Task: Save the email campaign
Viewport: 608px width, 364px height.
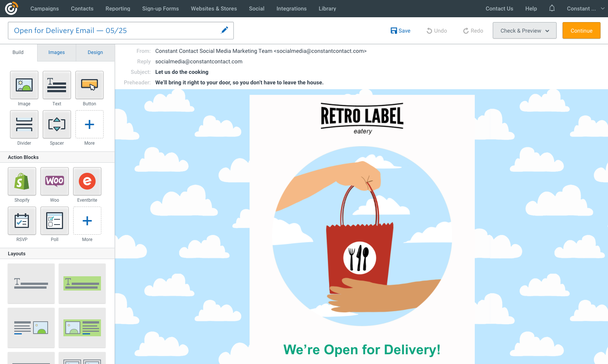Action: (x=400, y=31)
